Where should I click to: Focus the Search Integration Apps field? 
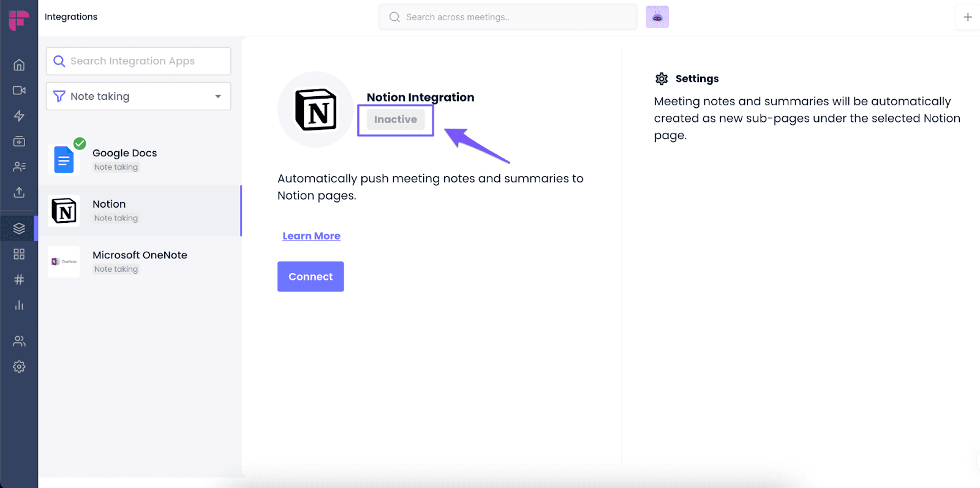[x=138, y=61]
